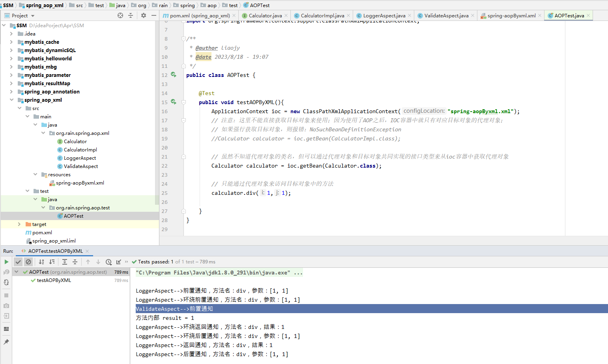
Task: Select testAOPByXML in test results tree
Action: pos(54,280)
